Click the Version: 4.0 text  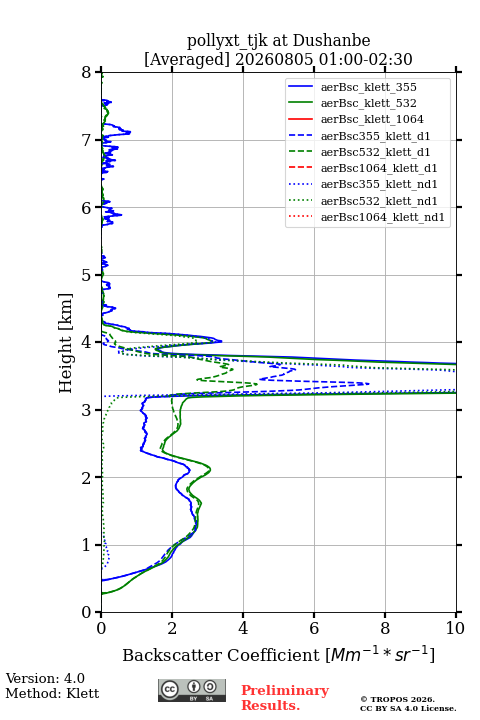[45, 678]
